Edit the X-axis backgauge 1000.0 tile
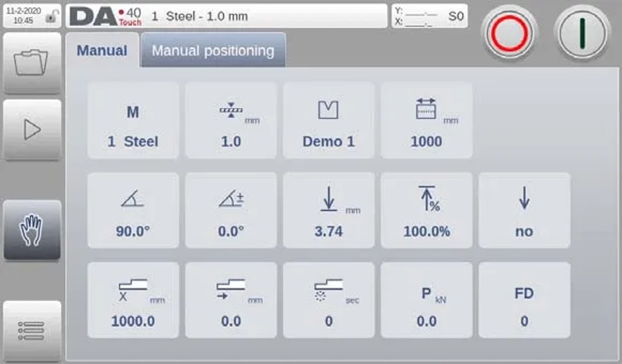This screenshot has width=622, height=364. 133,300
